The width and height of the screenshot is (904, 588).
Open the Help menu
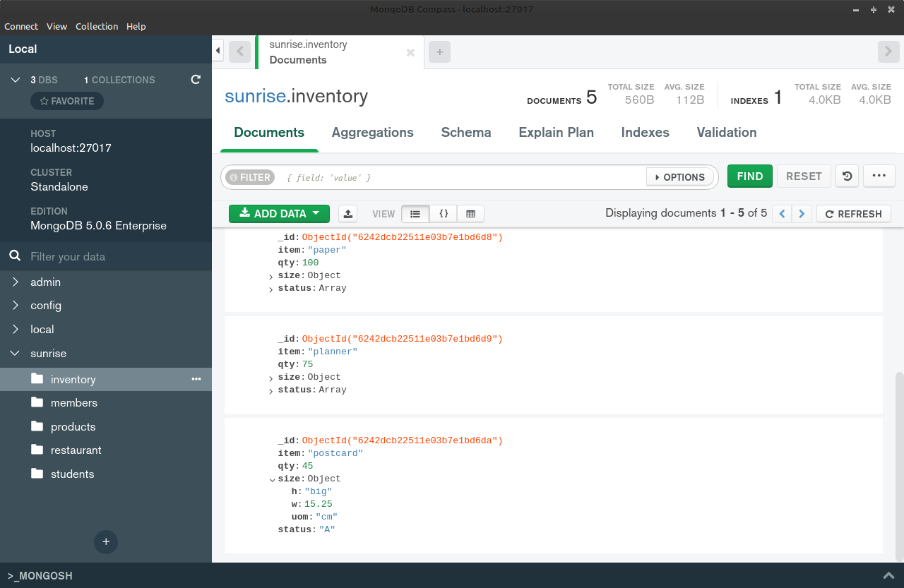(x=136, y=26)
